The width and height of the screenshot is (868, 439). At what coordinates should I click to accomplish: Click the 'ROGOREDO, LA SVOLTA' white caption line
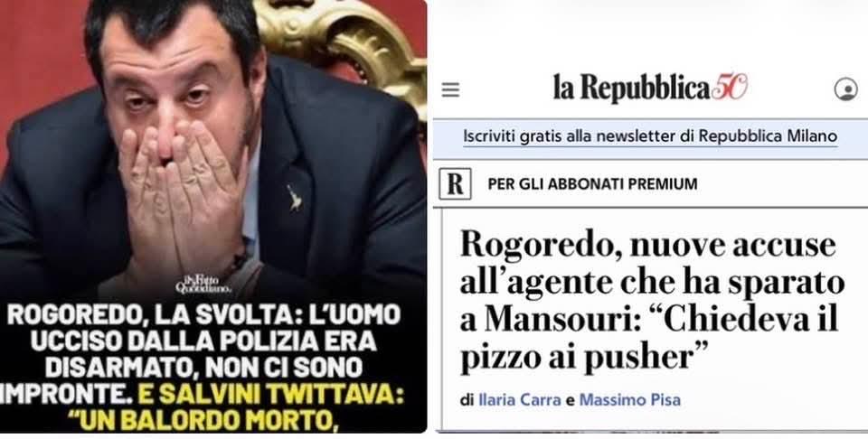click(204, 316)
